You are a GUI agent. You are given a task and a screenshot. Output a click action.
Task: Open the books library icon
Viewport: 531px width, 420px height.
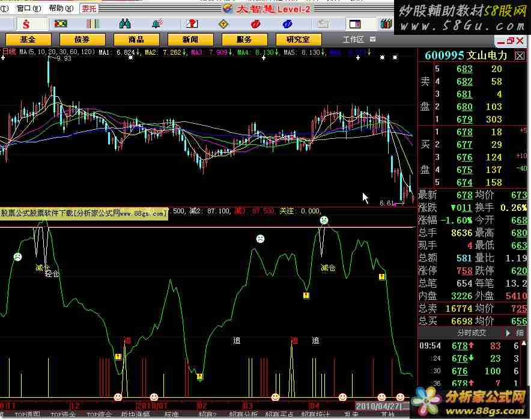(x=386, y=23)
